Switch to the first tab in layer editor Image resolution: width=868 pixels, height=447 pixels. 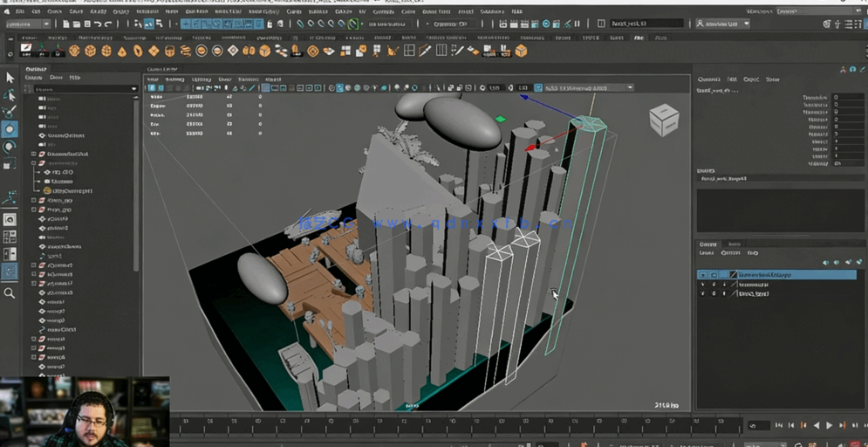point(708,244)
